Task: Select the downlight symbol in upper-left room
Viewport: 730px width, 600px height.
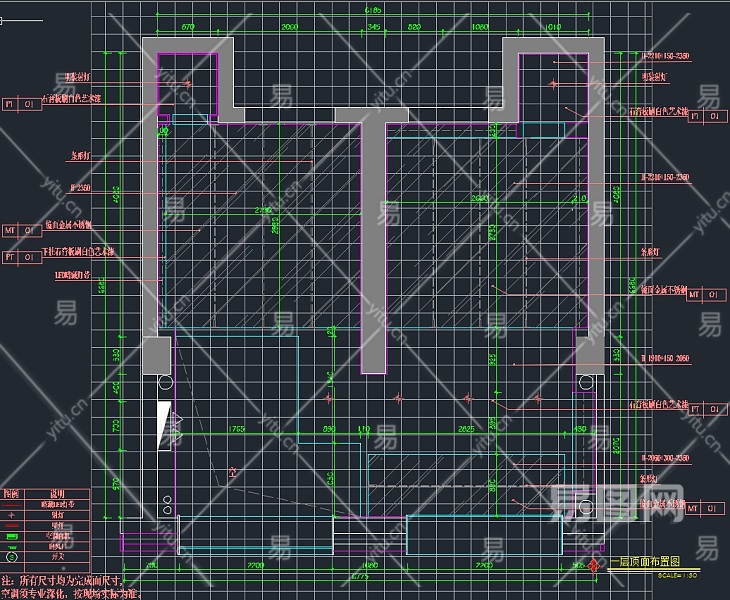Action: pyautogui.click(x=188, y=84)
